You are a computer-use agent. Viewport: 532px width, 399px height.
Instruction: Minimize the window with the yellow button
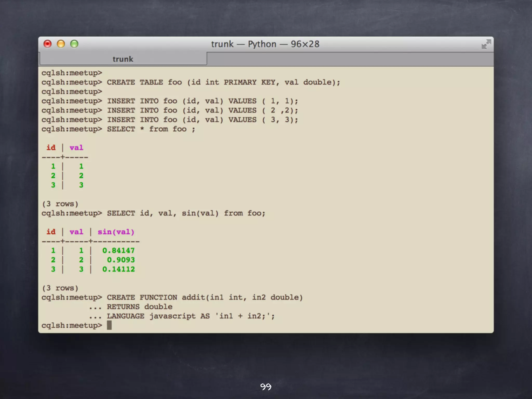[x=61, y=44]
